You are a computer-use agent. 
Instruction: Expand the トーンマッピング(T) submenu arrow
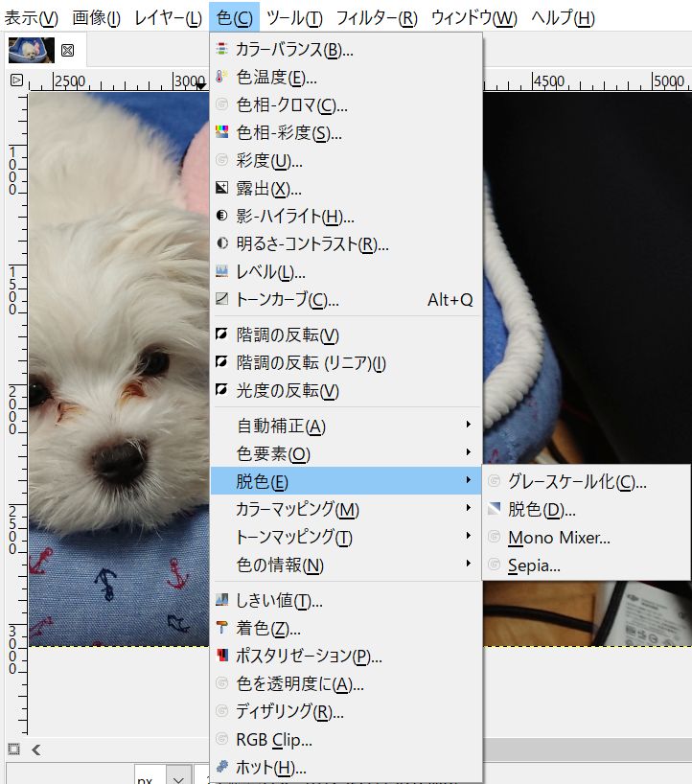[469, 536]
